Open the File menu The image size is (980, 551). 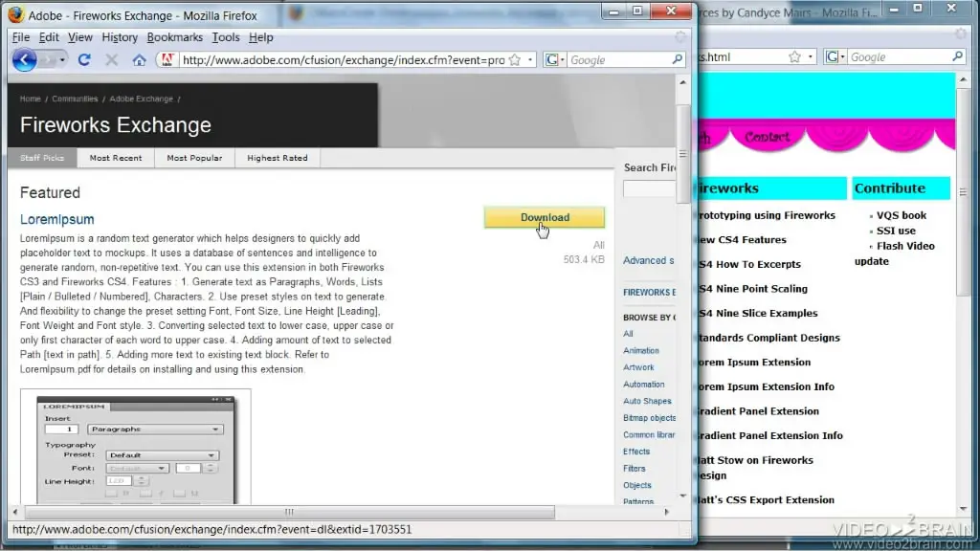tap(21, 37)
